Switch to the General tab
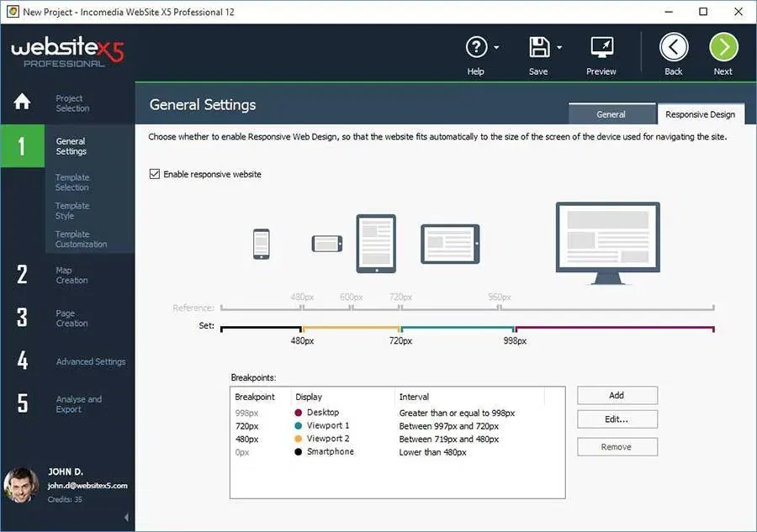 (611, 114)
